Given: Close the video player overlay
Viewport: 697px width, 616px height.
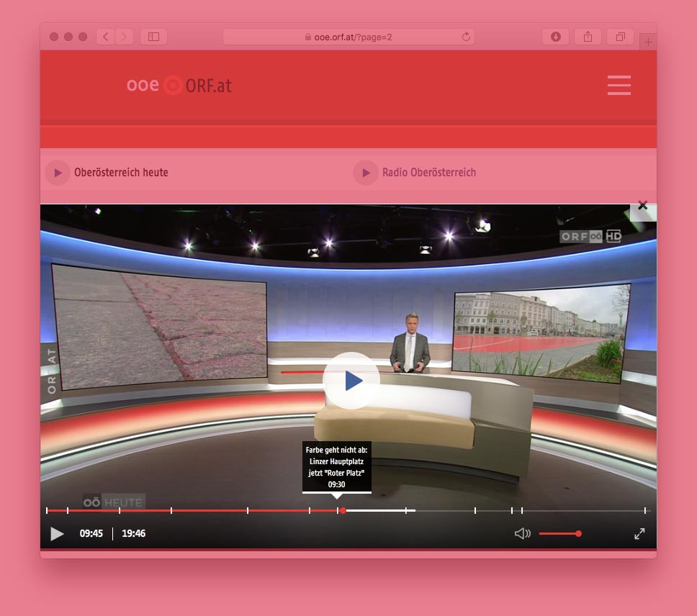Looking at the screenshot, I should point(642,206).
